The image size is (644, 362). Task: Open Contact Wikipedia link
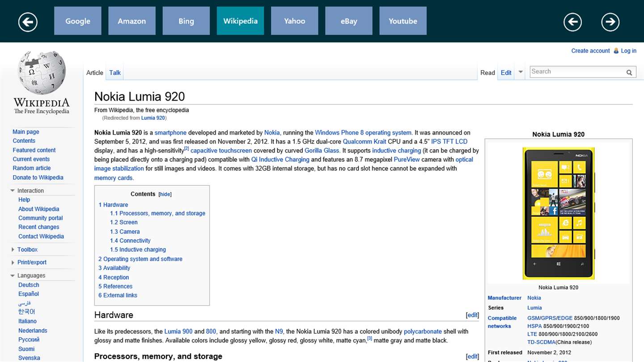(41, 236)
